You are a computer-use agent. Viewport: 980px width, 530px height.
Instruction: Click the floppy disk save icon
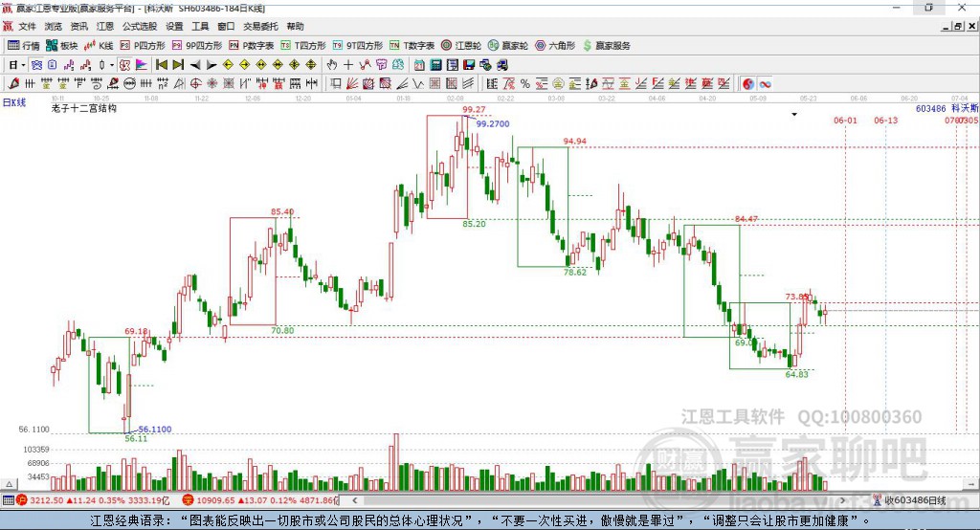click(x=469, y=64)
